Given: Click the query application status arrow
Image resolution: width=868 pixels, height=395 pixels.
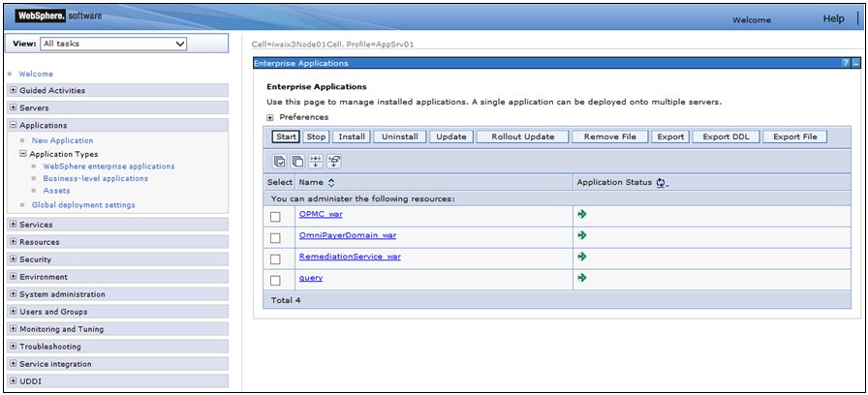Looking at the screenshot, I should point(581,278).
